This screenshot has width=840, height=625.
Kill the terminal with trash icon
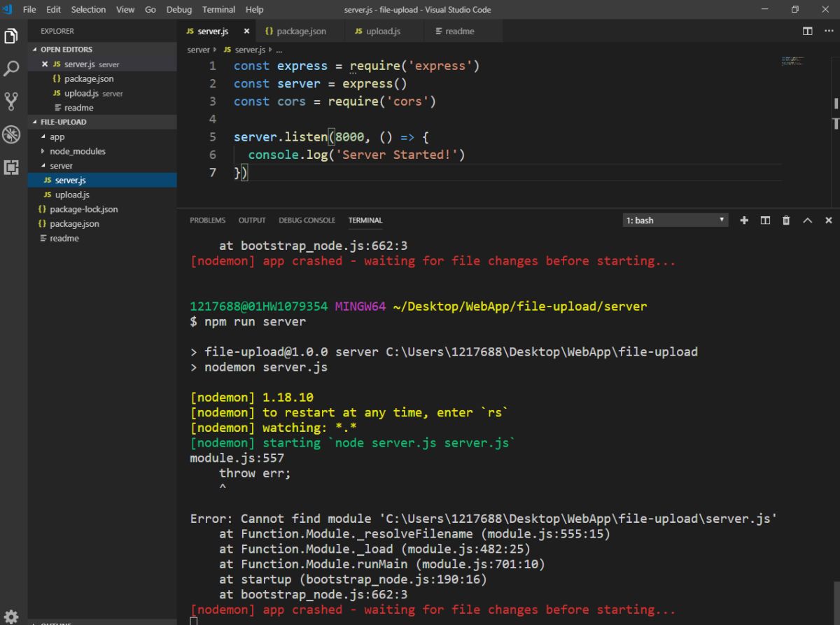tap(786, 220)
